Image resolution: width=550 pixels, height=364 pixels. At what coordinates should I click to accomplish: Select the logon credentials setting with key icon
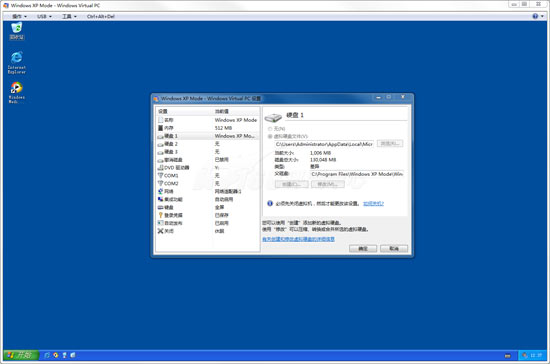(x=208, y=215)
